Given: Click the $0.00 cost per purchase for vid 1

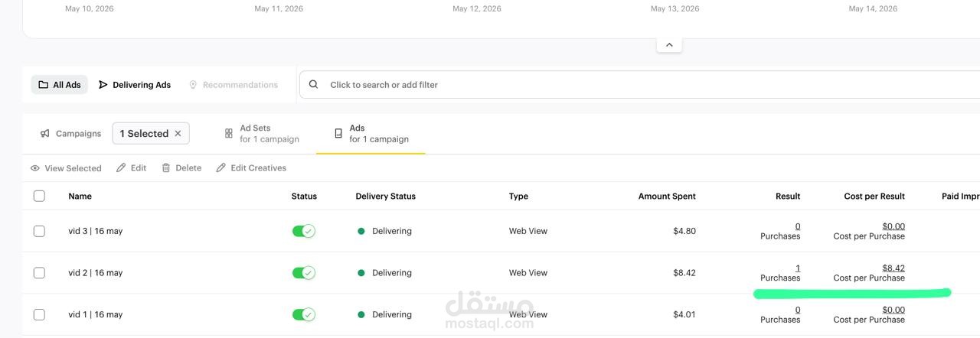Looking at the screenshot, I should (x=893, y=310).
